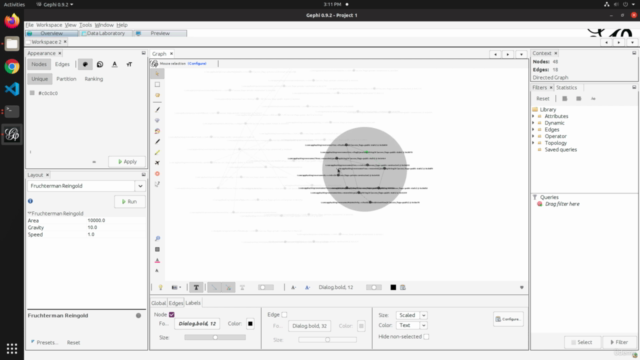Open Firefox from the dock
This screenshot has height=360, width=640.
(x=12, y=21)
